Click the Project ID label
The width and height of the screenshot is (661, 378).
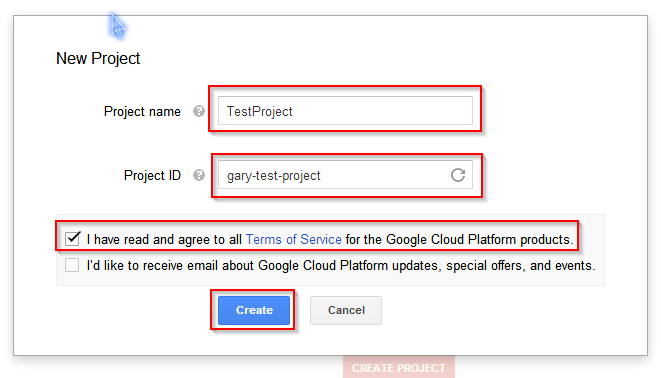(x=152, y=175)
